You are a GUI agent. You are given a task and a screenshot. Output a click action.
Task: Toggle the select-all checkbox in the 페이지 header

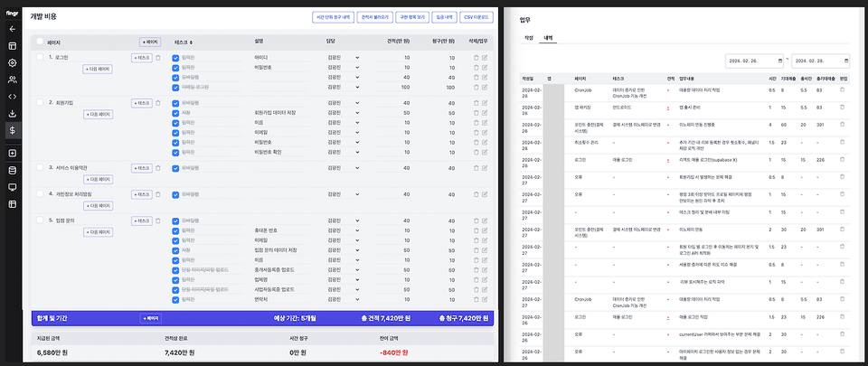(x=40, y=42)
